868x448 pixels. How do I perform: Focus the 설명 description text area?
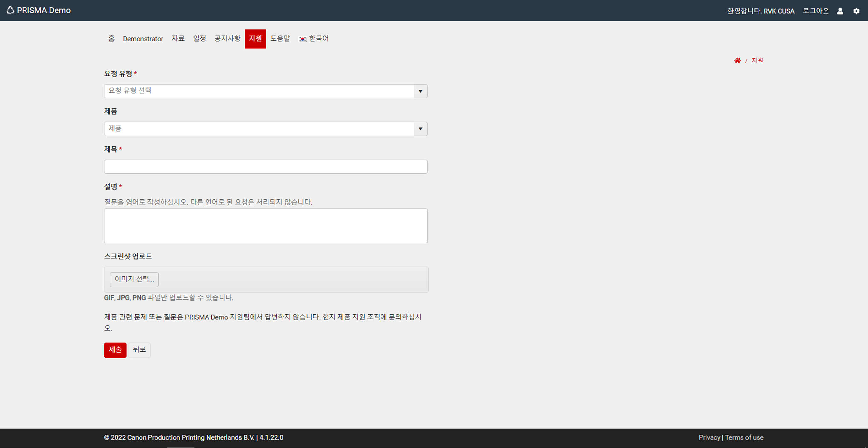266,226
